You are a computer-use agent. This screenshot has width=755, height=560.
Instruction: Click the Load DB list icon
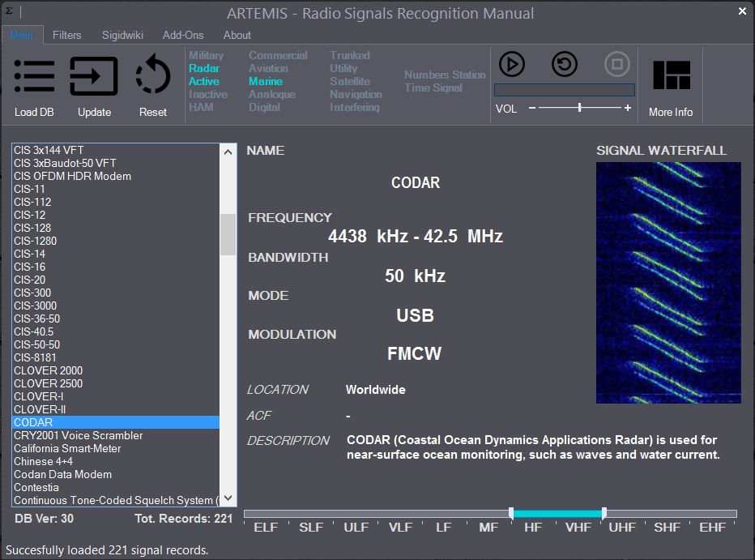coord(34,77)
